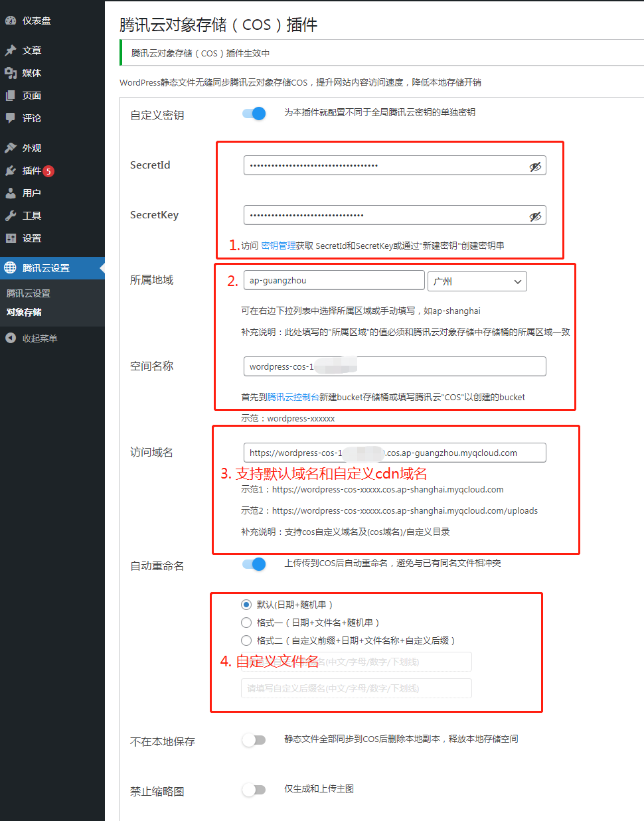Open the 对象存储 submenu entry

click(25, 312)
